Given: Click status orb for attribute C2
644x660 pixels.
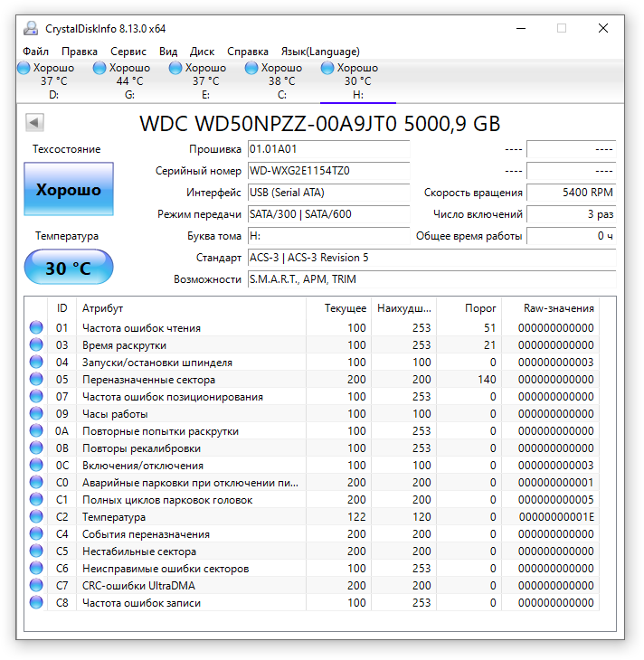Looking at the screenshot, I should [36, 516].
